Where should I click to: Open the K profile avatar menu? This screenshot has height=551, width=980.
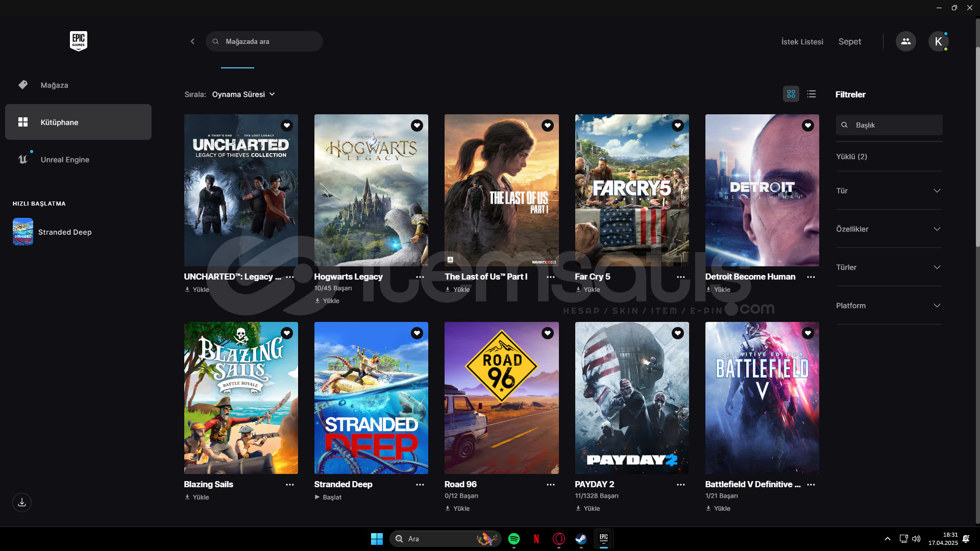938,41
